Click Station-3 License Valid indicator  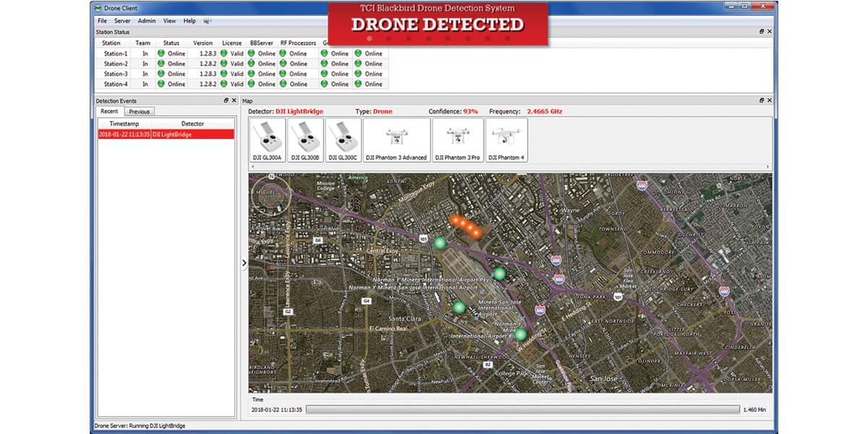pyautogui.click(x=224, y=74)
